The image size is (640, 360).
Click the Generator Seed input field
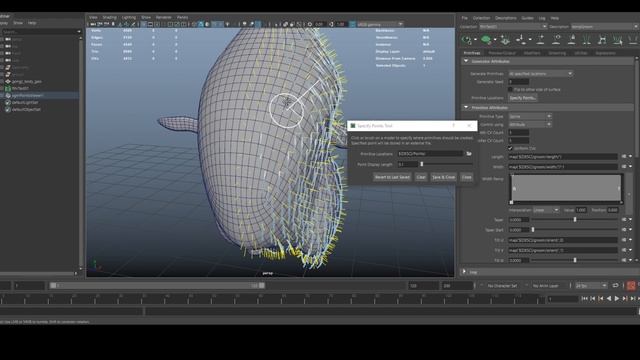(x=518, y=82)
